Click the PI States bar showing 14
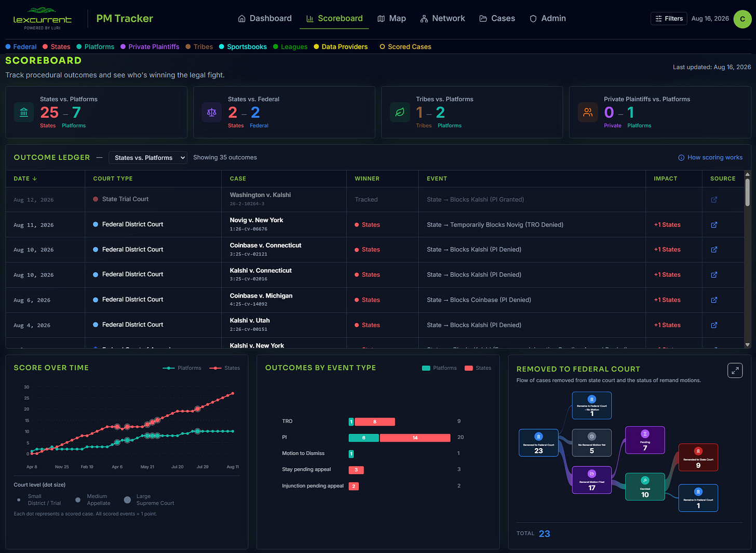Viewport: 756px width, 553px height. coord(415,438)
